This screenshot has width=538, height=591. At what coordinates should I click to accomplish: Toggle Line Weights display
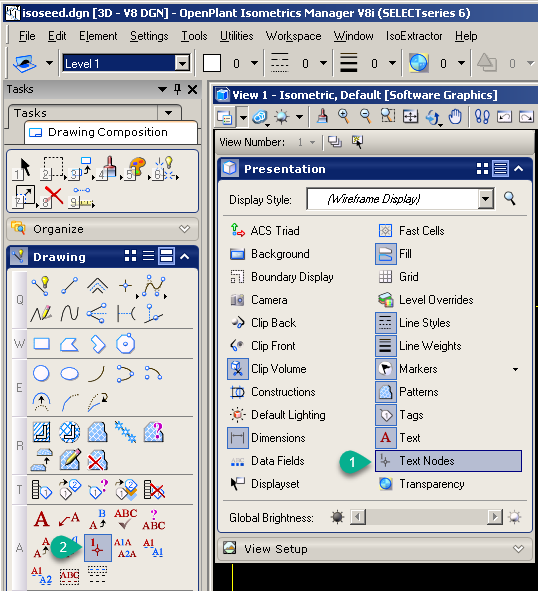[x=418, y=346]
